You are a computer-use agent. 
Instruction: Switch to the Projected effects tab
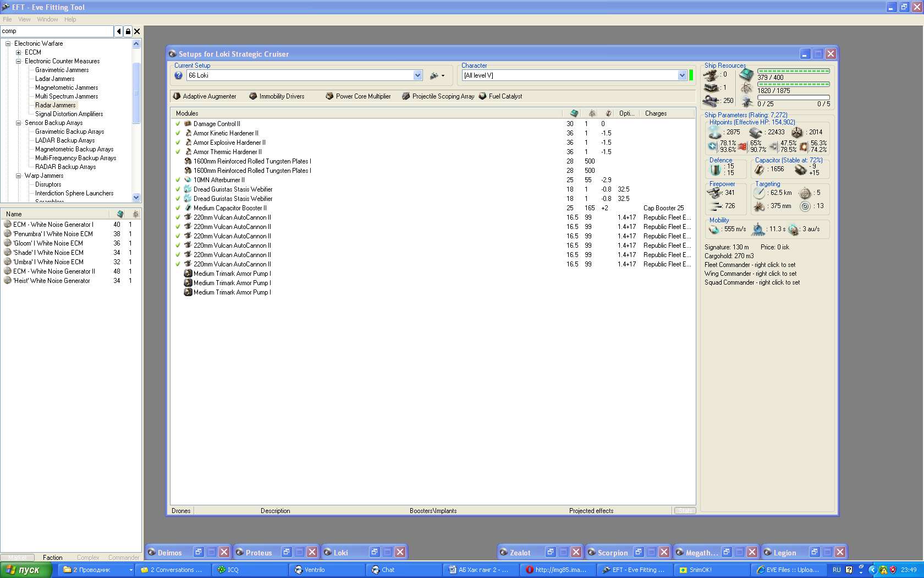pos(591,511)
